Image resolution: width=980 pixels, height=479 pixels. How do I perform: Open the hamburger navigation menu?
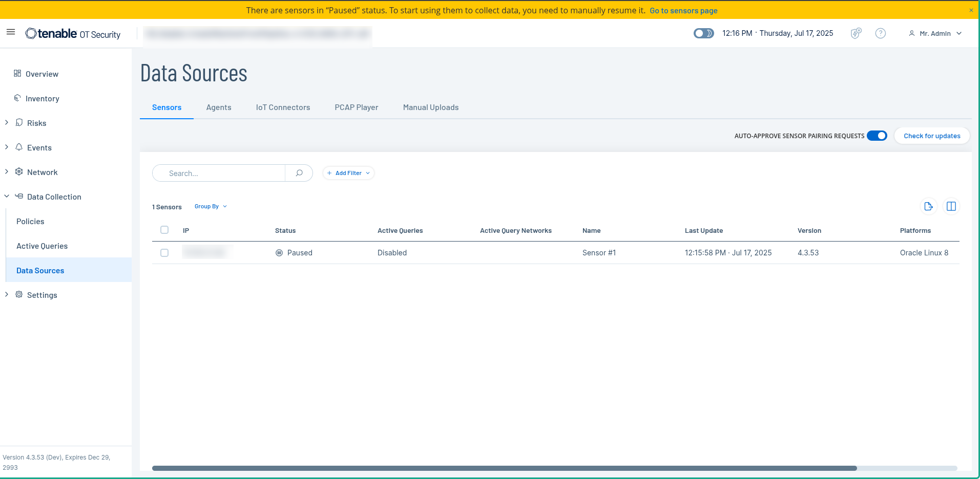point(11,32)
